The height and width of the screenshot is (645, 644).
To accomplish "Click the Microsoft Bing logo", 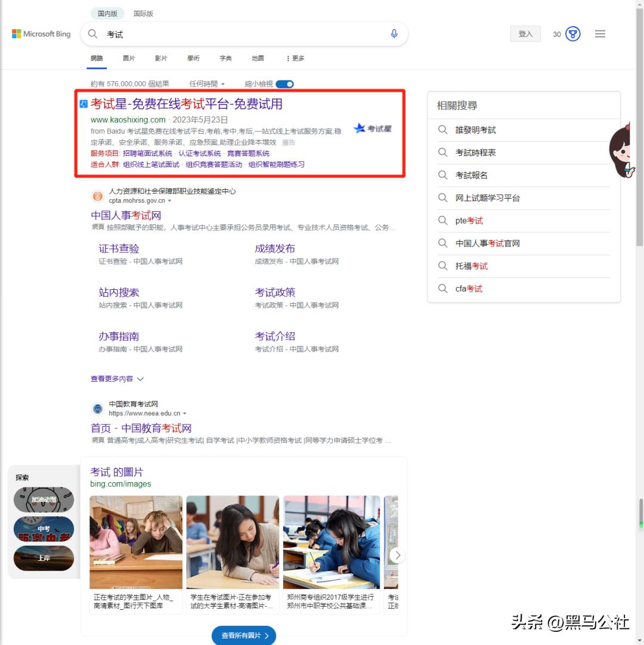I will point(41,34).
